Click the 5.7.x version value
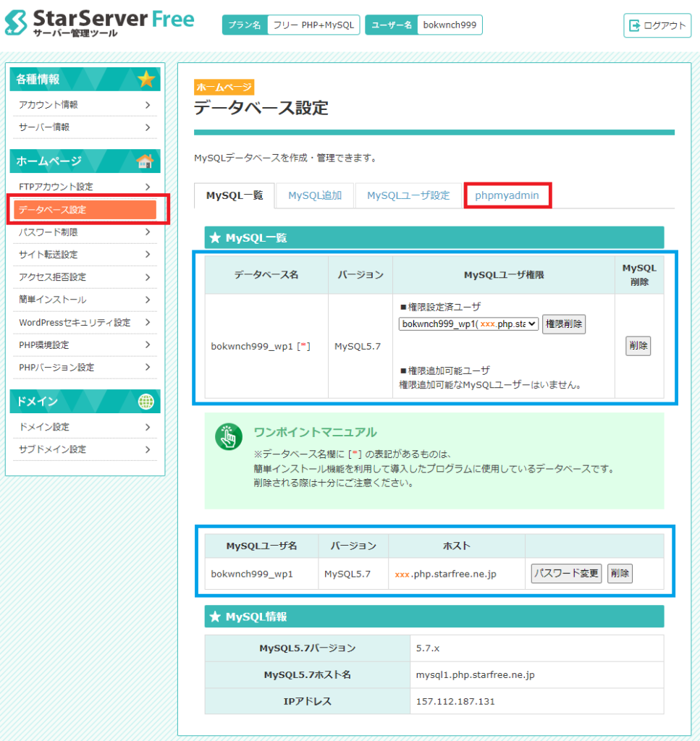700x741 pixels. (x=428, y=648)
